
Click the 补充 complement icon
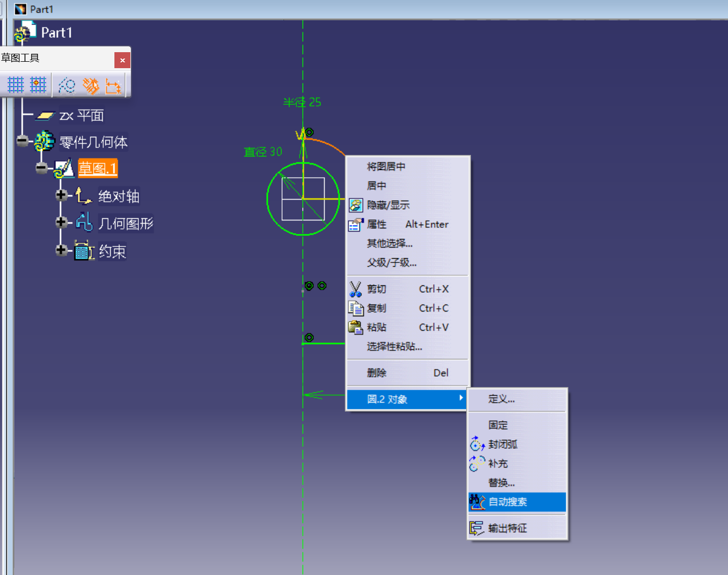click(x=477, y=463)
